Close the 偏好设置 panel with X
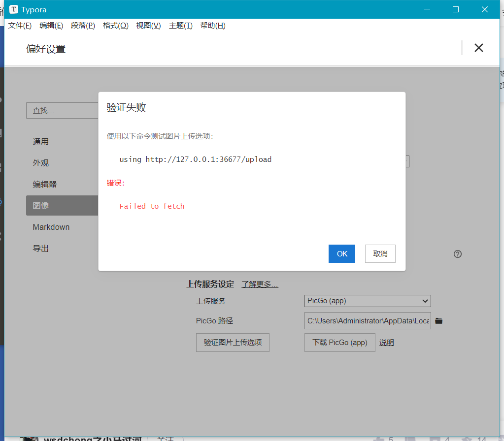 (478, 48)
